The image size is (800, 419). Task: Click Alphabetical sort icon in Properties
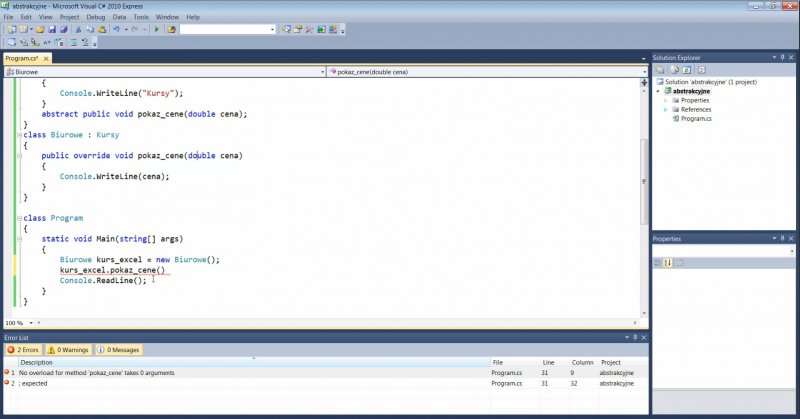click(667, 263)
